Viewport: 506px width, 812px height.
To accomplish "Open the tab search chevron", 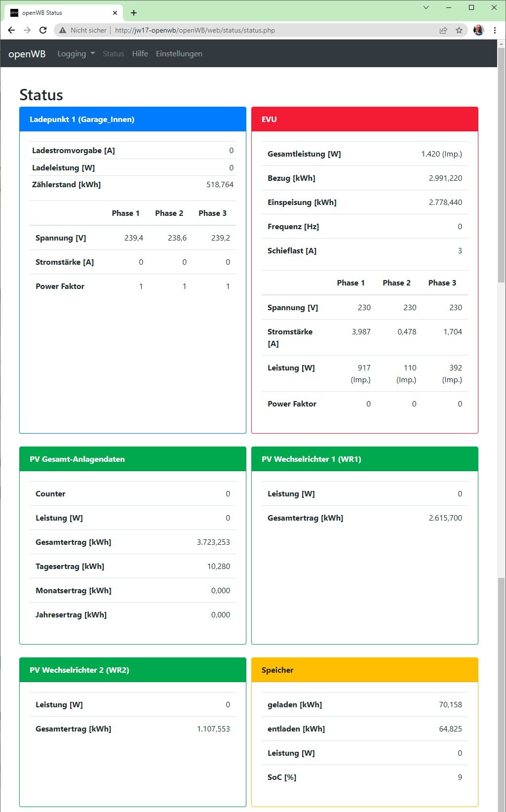I will tap(426, 7).
